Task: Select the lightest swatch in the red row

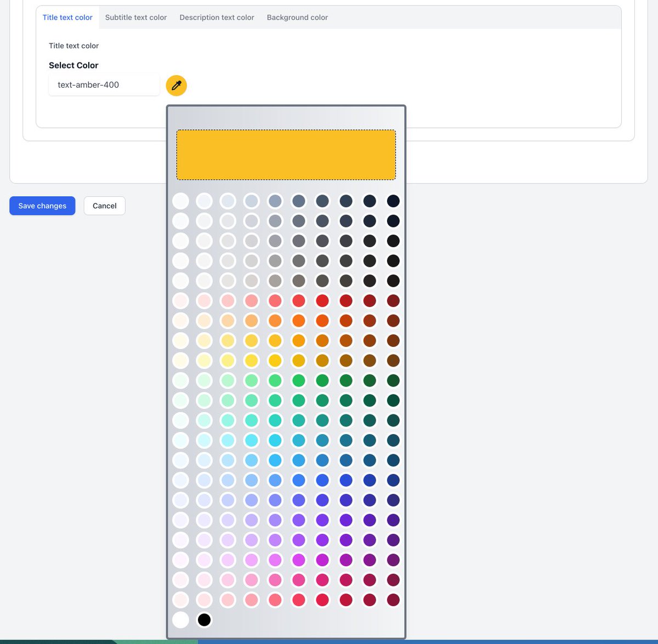Action: click(180, 301)
